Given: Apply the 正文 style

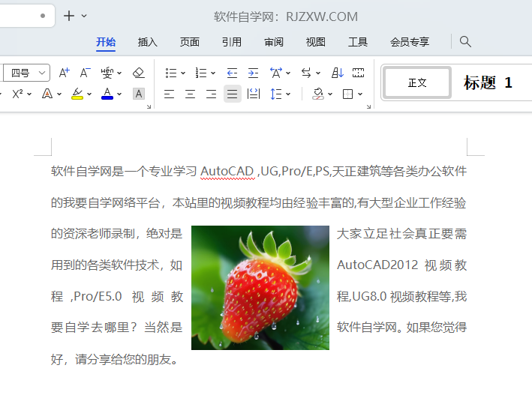Looking at the screenshot, I should click(417, 82).
